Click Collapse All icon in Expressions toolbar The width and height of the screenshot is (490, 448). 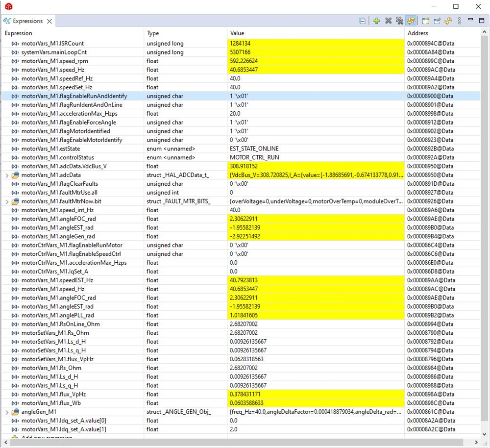(x=362, y=21)
